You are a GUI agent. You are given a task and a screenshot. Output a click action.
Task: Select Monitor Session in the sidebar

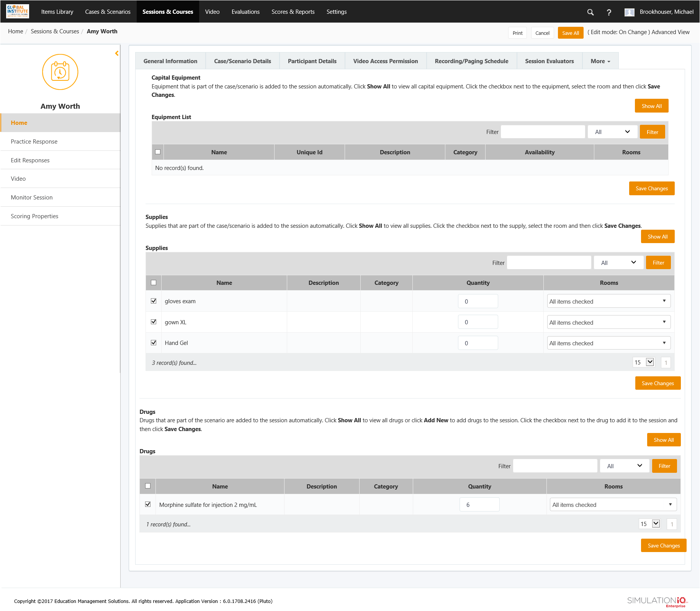click(32, 198)
